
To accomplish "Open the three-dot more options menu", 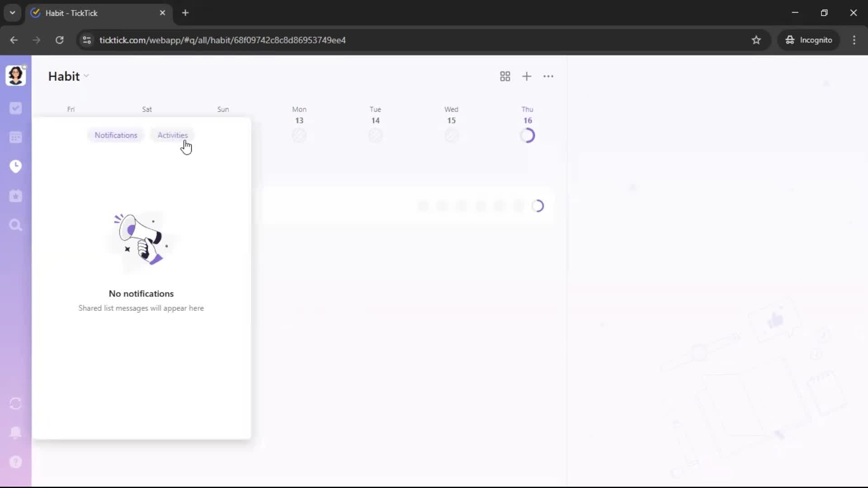I will (548, 76).
